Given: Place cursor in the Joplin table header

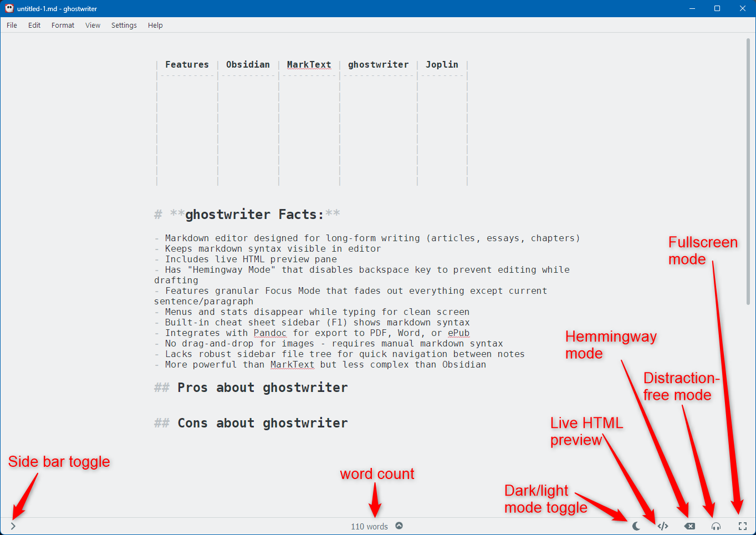Looking at the screenshot, I should coord(442,64).
